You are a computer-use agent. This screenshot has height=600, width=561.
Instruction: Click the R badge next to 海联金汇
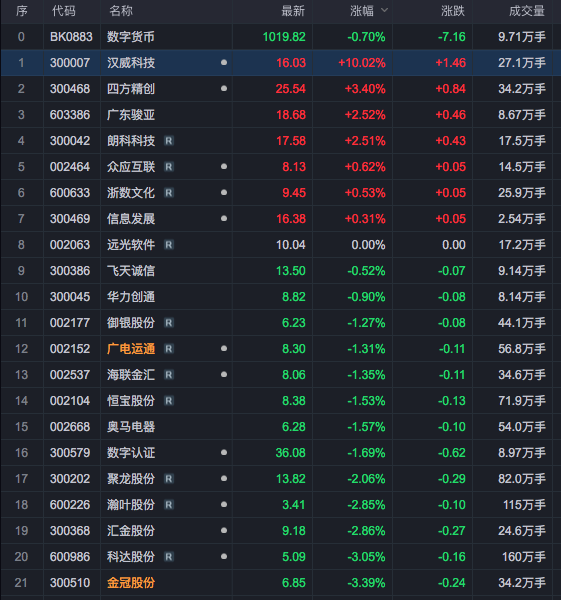[169, 375]
